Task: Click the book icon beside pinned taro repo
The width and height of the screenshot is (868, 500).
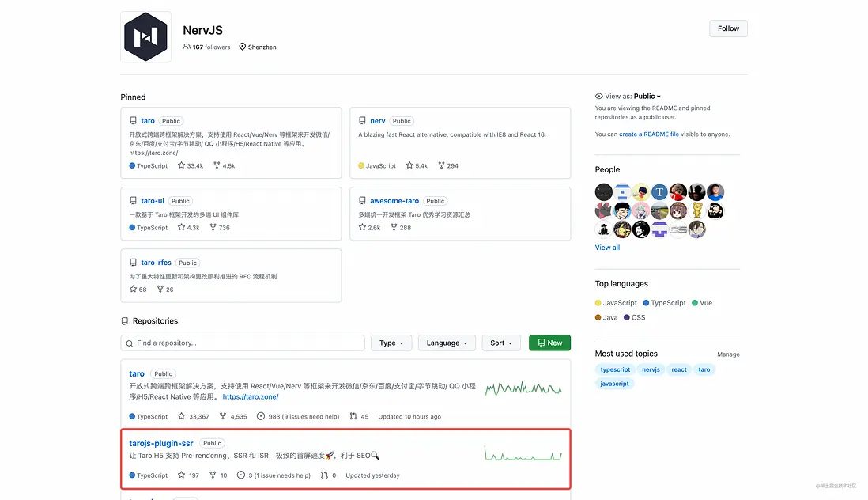Action: (x=133, y=120)
